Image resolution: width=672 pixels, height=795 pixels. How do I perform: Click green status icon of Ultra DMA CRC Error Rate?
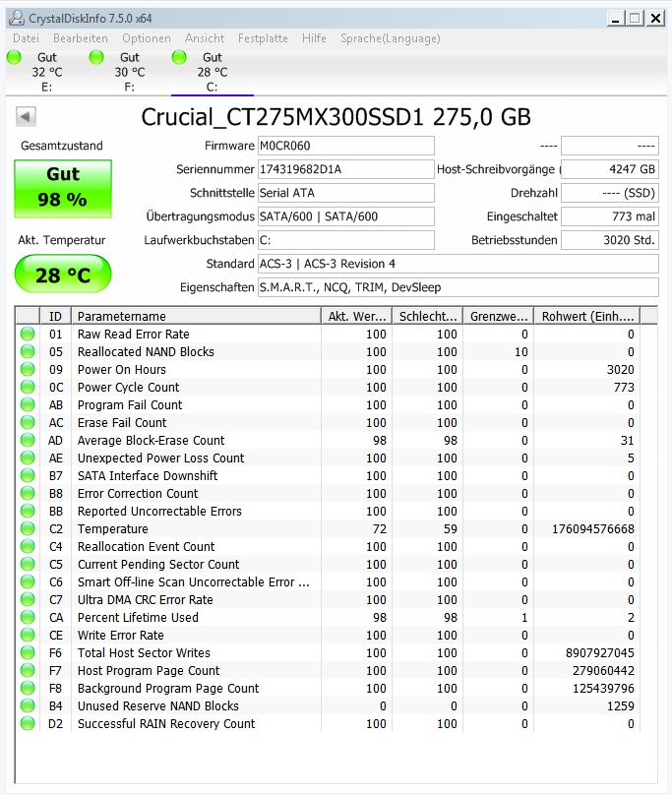tap(28, 600)
